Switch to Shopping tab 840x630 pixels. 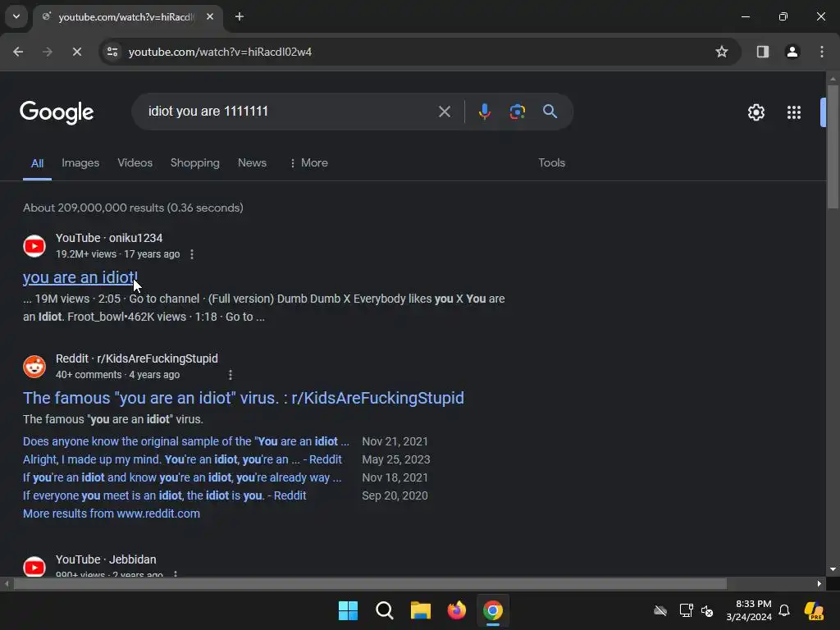coord(195,163)
